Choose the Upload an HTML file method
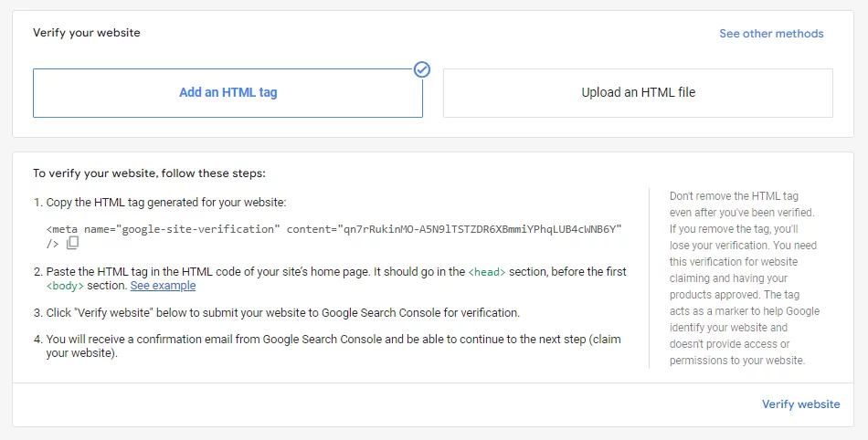 click(638, 93)
